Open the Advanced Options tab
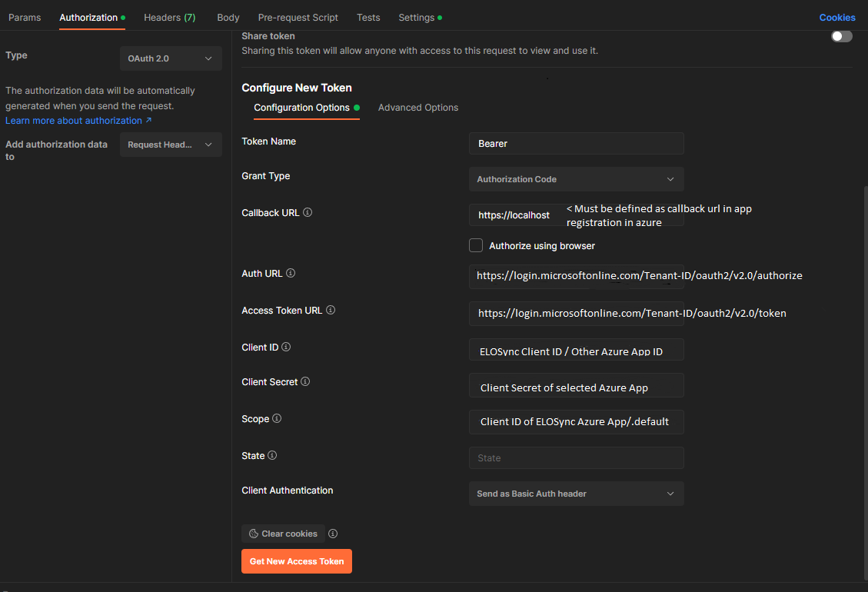Screen dimensions: 868x592 tap(418, 108)
